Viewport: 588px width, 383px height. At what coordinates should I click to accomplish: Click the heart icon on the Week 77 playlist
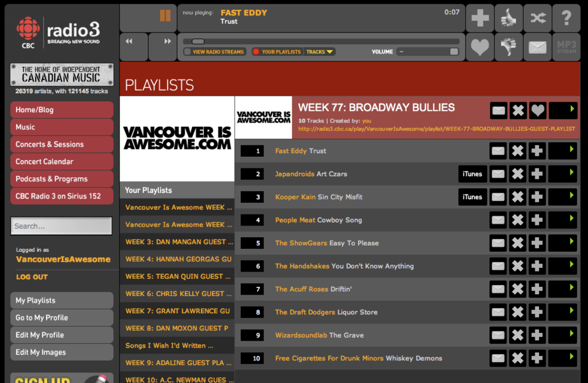[537, 110]
